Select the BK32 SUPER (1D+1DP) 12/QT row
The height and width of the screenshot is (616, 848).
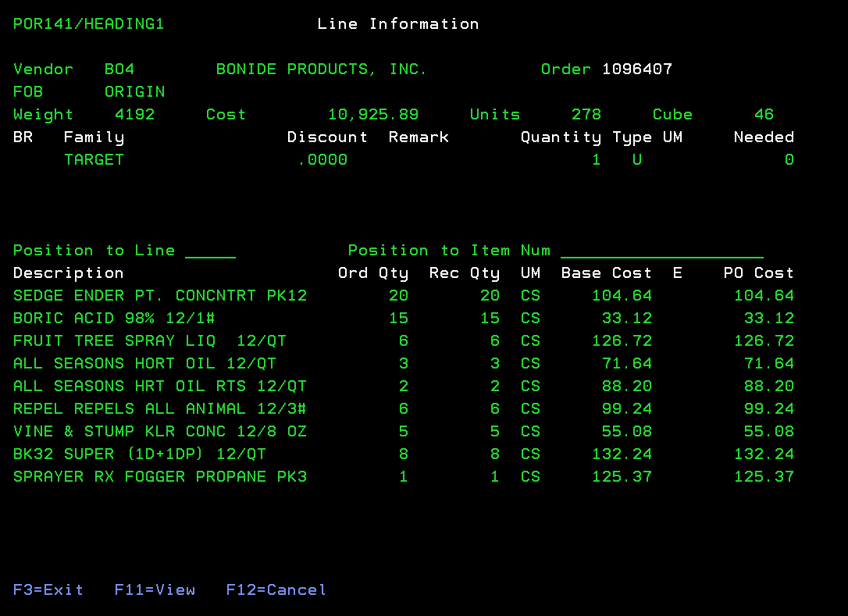point(140,454)
